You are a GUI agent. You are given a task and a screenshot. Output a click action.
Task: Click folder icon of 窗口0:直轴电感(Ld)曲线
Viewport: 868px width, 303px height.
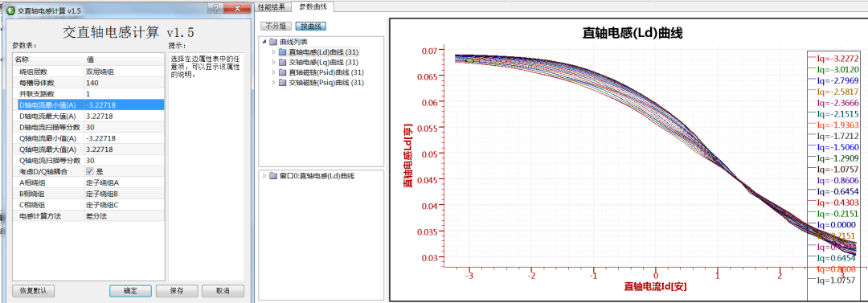273,176
